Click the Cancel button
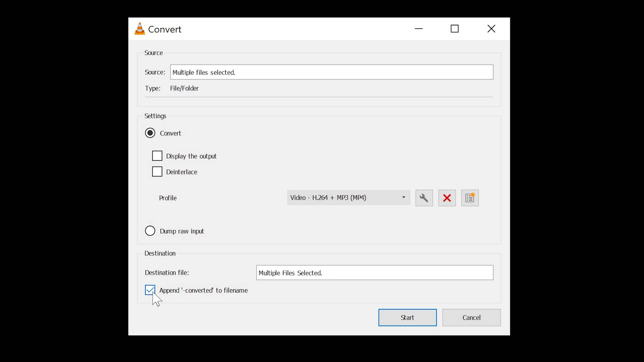Screen dimensions: 644x362 471,318
